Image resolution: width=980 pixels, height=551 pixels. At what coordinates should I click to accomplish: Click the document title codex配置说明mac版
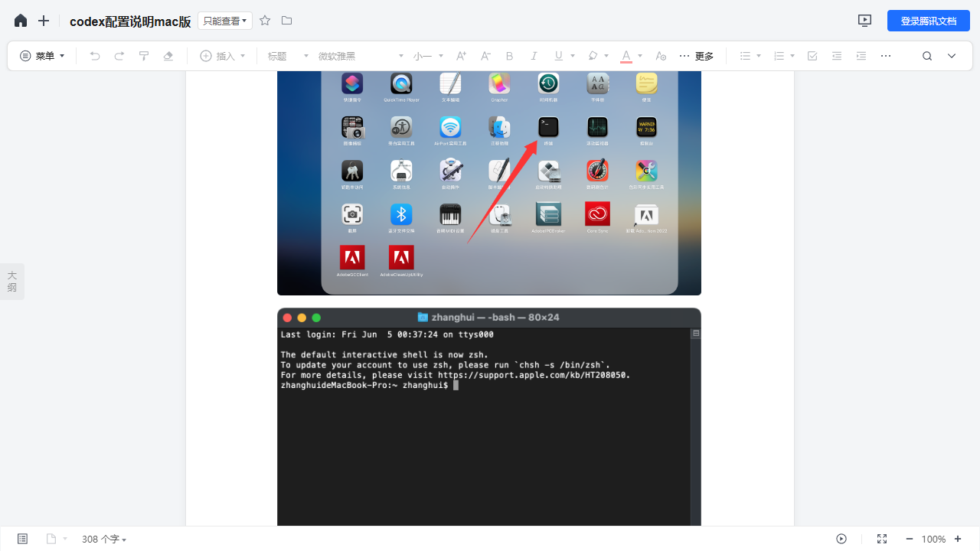point(130,21)
